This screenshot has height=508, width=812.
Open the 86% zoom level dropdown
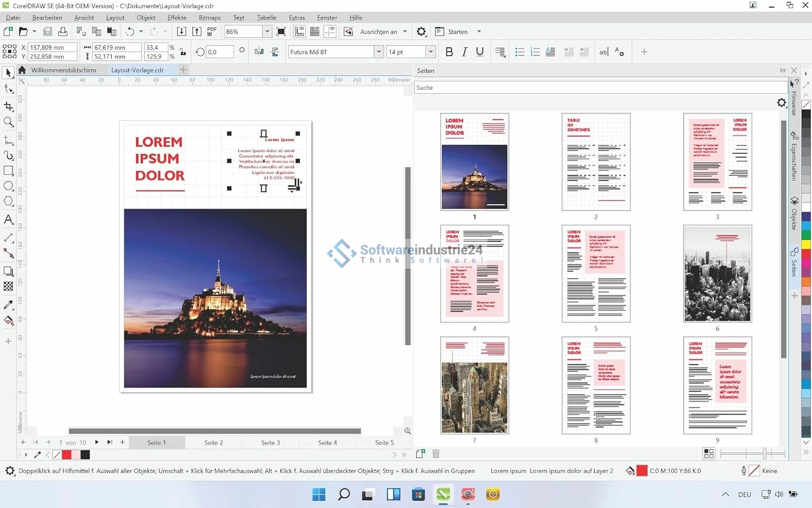click(x=267, y=31)
